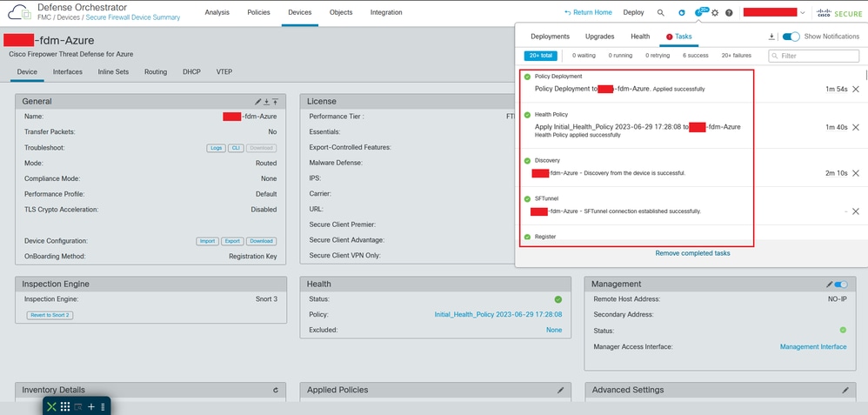Screen dimensions: 868x415
Task: Click Troubleshoot CLI button
Action: (236, 148)
